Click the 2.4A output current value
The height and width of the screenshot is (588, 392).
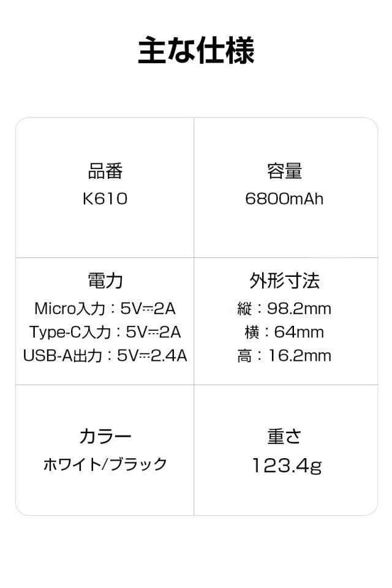coord(168,356)
